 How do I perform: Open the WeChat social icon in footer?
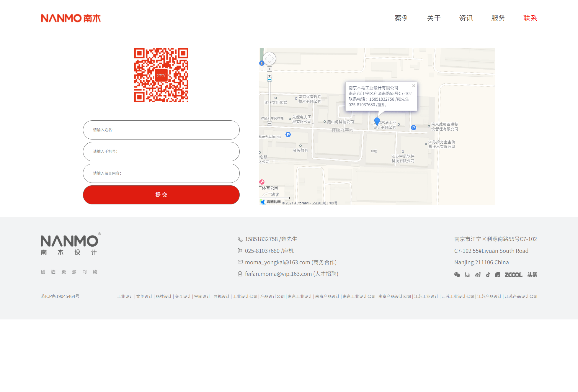(x=457, y=275)
